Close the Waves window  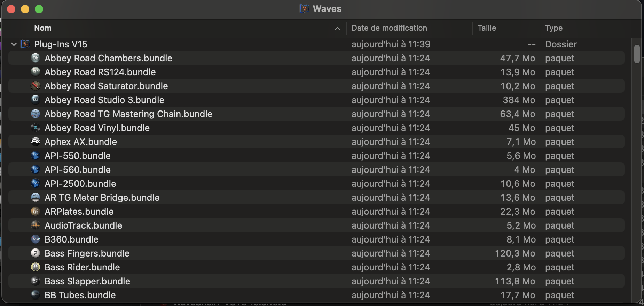click(11, 9)
